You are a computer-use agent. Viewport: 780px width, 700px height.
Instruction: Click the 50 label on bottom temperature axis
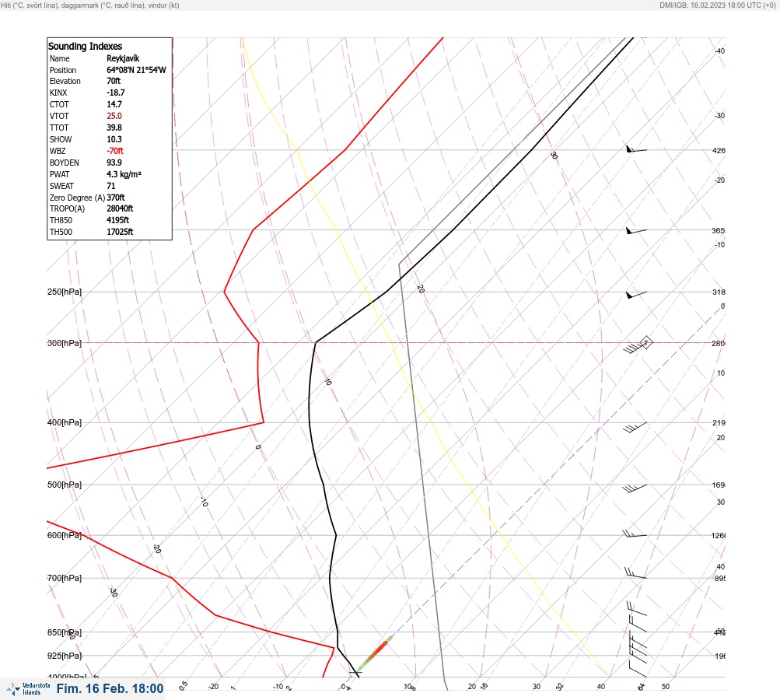tap(666, 687)
